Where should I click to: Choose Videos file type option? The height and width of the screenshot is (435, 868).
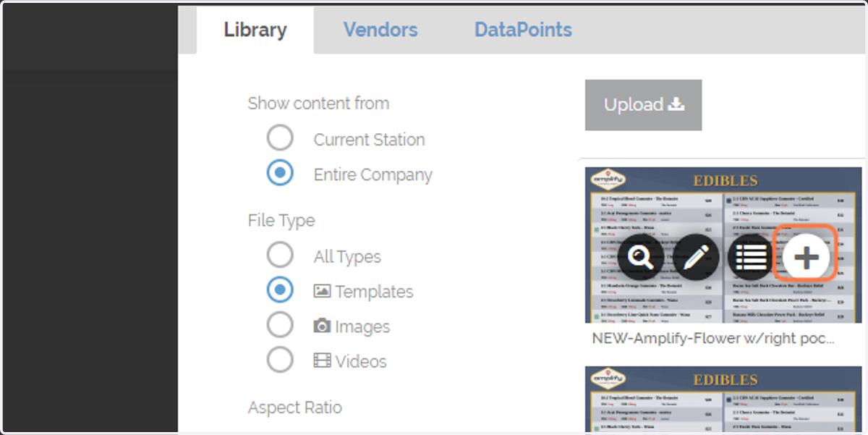point(280,360)
